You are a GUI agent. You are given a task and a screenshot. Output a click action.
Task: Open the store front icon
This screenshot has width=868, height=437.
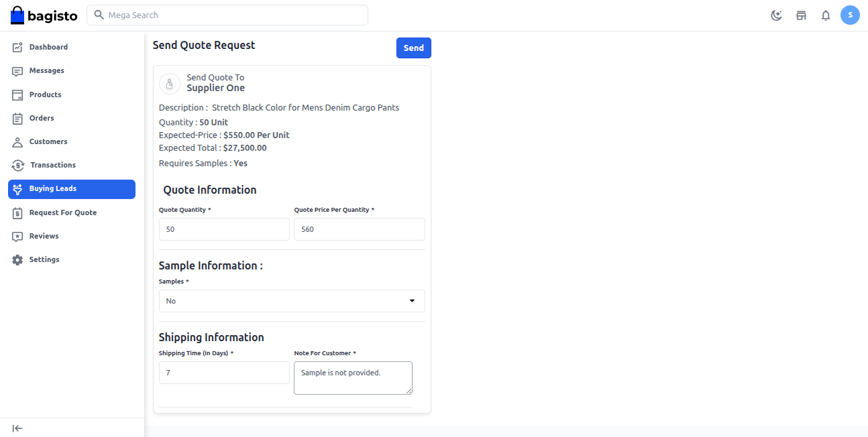tap(801, 15)
